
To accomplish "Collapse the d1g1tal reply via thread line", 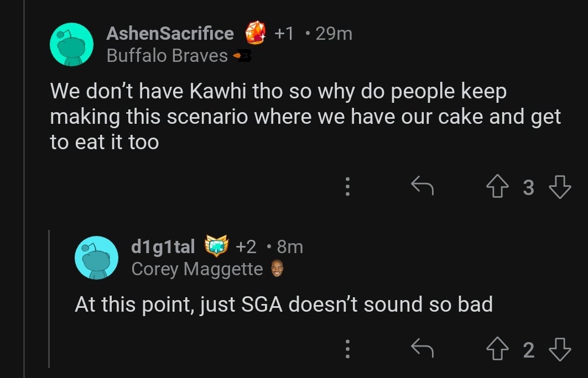I will [49, 298].
